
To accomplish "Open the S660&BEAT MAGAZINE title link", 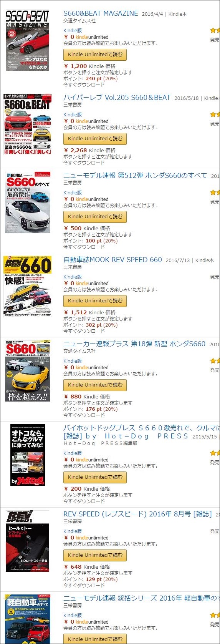I will (x=101, y=13).
